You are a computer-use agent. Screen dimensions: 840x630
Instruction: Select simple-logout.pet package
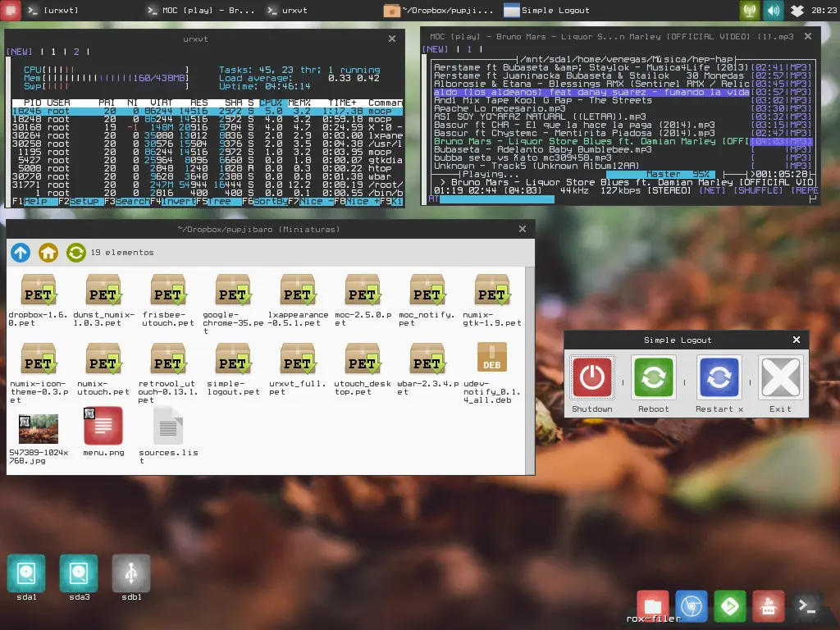pyautogui.click(x=233, y=369)
